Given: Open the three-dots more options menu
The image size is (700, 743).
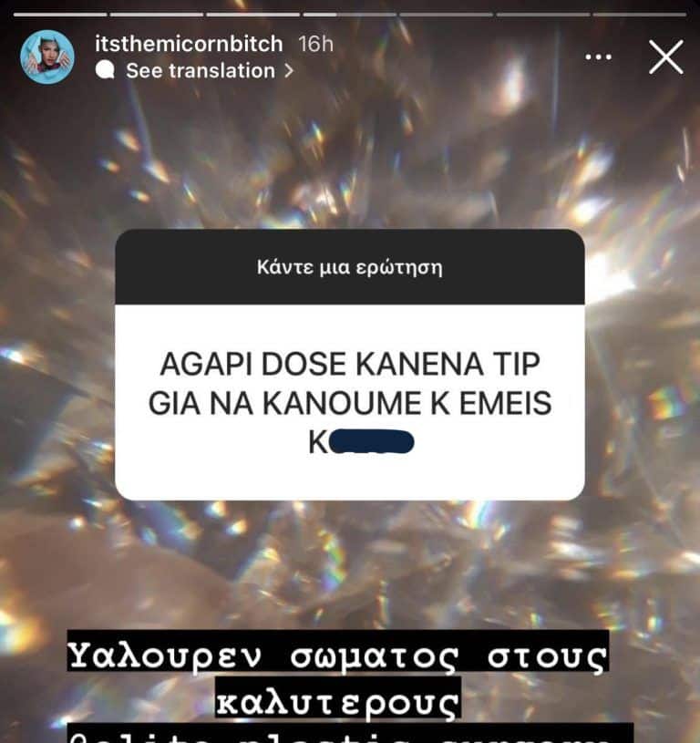Looking at the screenshot, I should tap(598, 57).
